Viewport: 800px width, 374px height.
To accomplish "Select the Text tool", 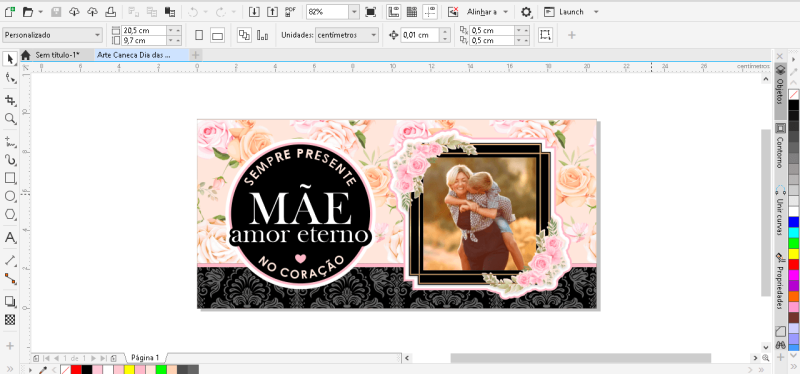I will coord(10,237).
